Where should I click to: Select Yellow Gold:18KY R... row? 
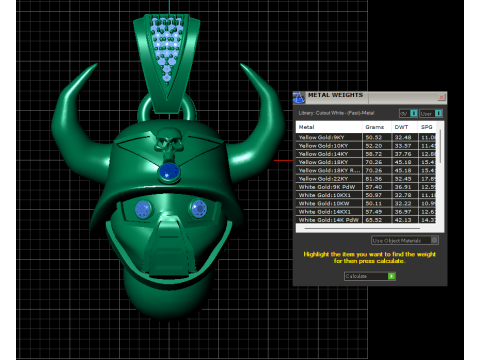click(366, 170)
